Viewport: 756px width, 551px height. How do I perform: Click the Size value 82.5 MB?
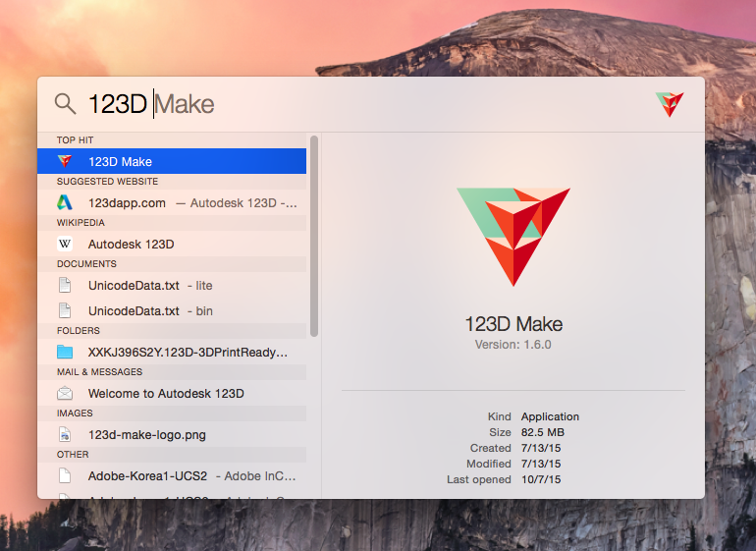542,432
